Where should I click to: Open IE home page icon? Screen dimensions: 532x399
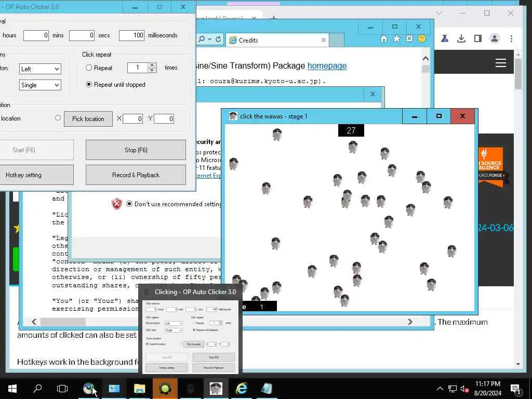[x=384, y=39]
